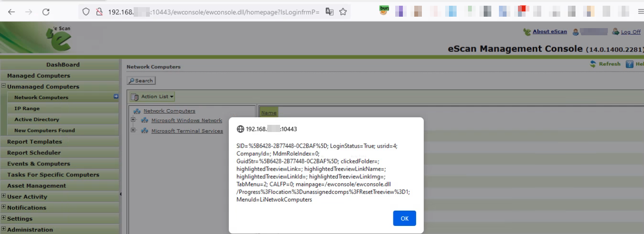Click the blue arrow beside Network Computers
Screen dimensions: 644x234
click(116, 97)
